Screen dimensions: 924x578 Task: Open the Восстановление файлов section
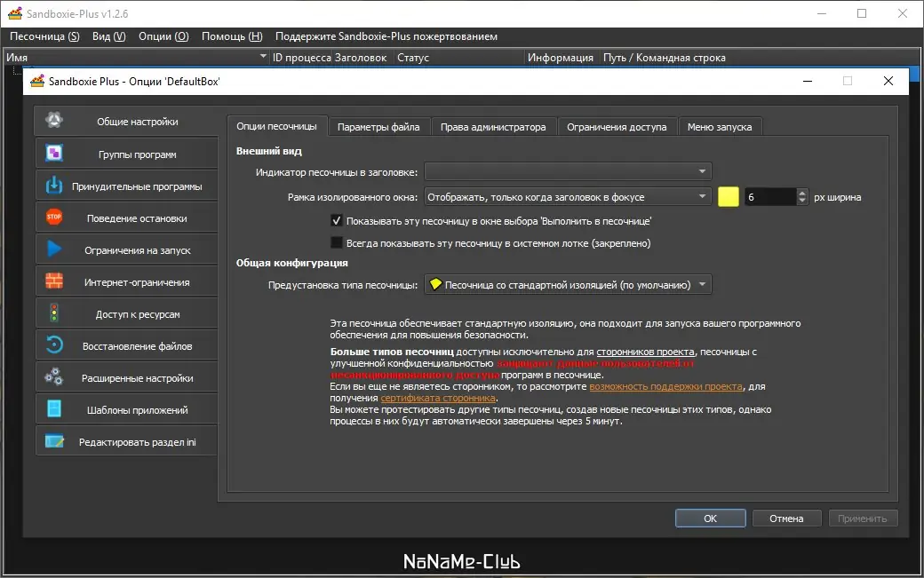[x=126, y=344]
